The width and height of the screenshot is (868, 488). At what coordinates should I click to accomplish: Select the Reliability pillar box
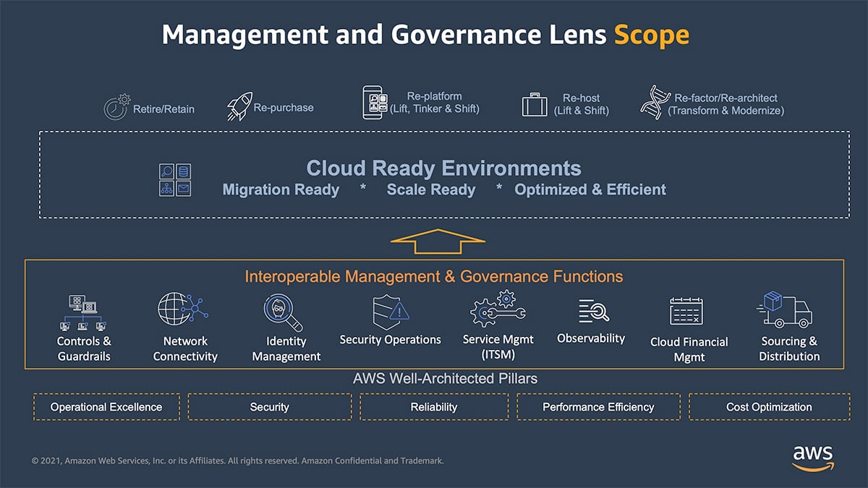click(434, 407)
